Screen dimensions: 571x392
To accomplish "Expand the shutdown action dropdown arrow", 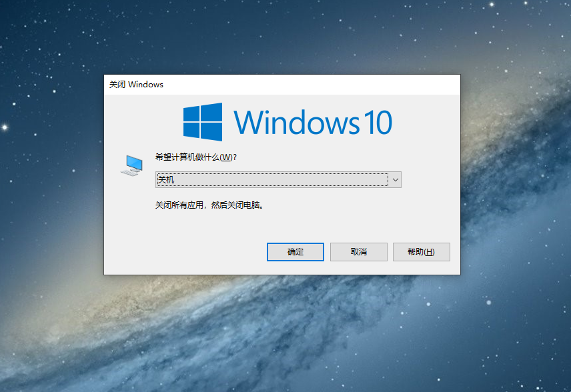I will (395, 180).
